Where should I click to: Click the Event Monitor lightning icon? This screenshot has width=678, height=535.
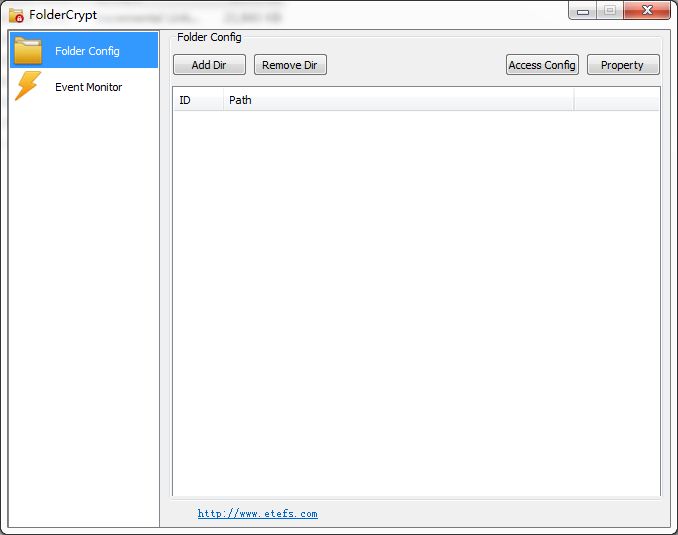click(28, 86)
